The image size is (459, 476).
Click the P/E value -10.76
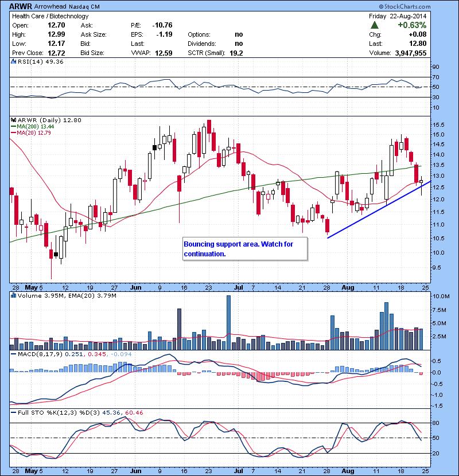click(x=162, y=25)
